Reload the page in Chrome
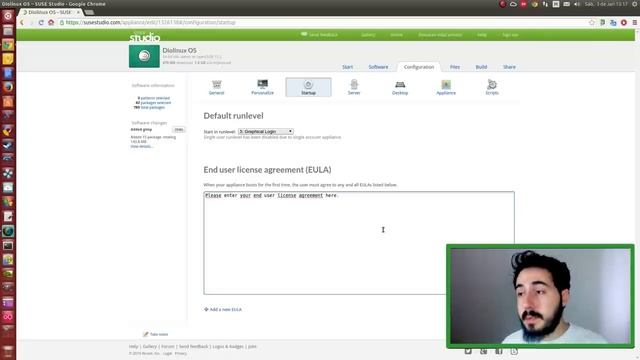This screenshot has height=360, width=640. [41, 22]
